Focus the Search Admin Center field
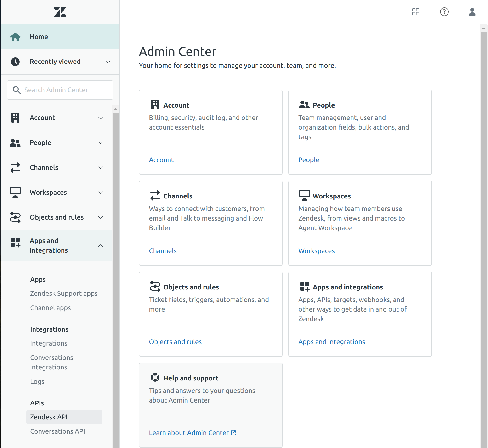488x448 pixels. pos(60,90)
